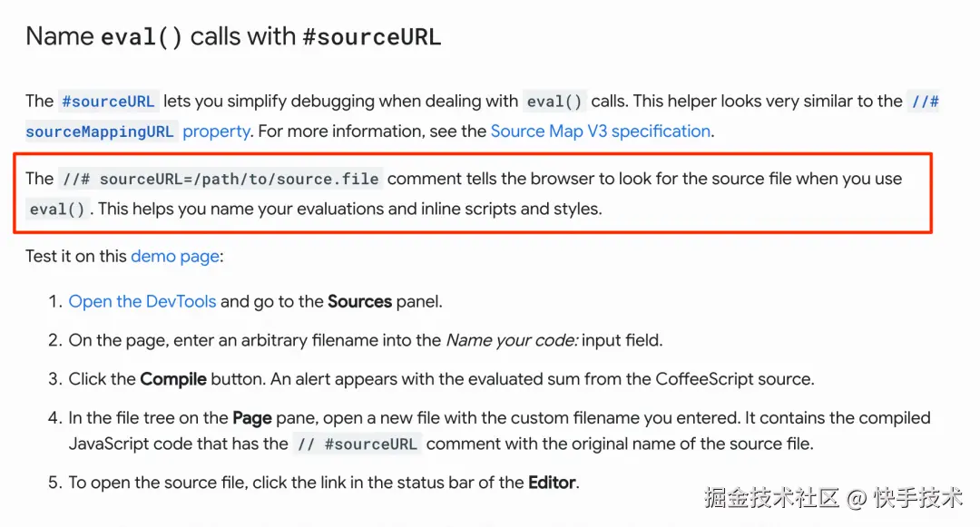Click the Open the DevTools link
This screenshot has width=980, height=527.
[142, 301]
